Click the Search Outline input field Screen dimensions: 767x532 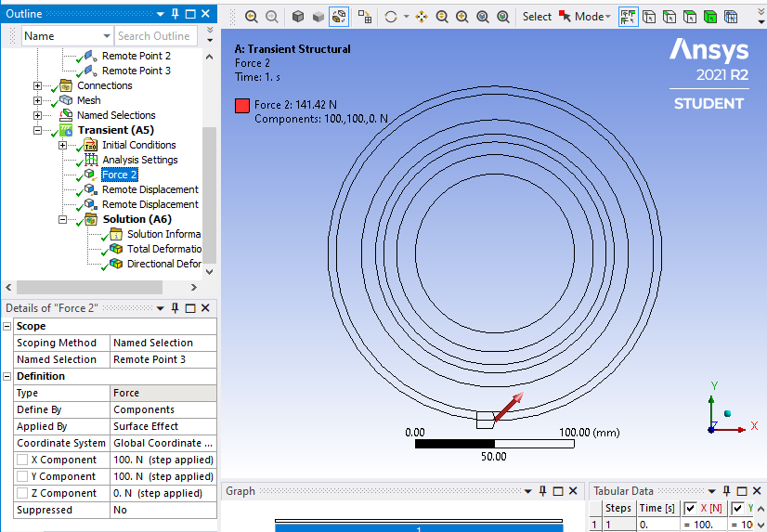tap(155, 36)
